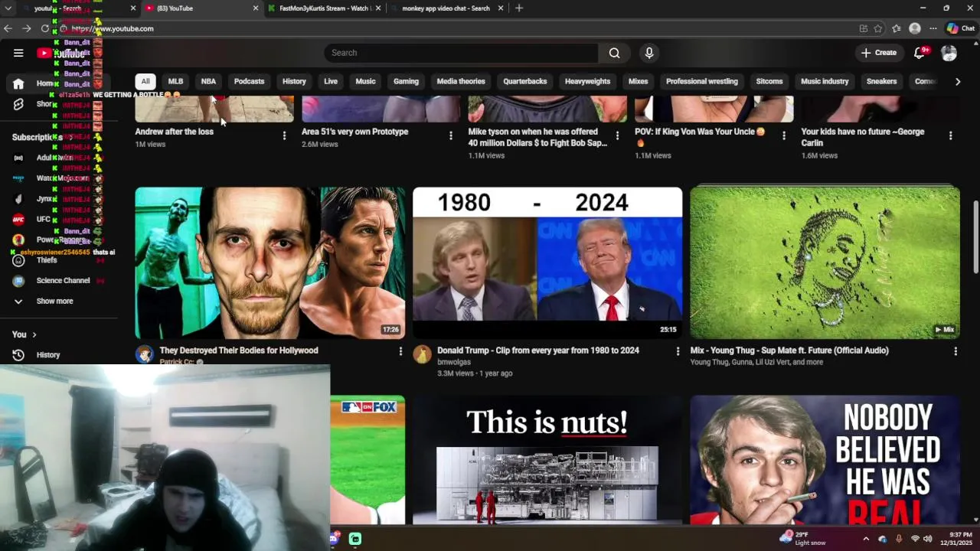The width and height of the screenshot is (980, 551).
Task: Switch to monkey app video chat tab
Action: 447,8
